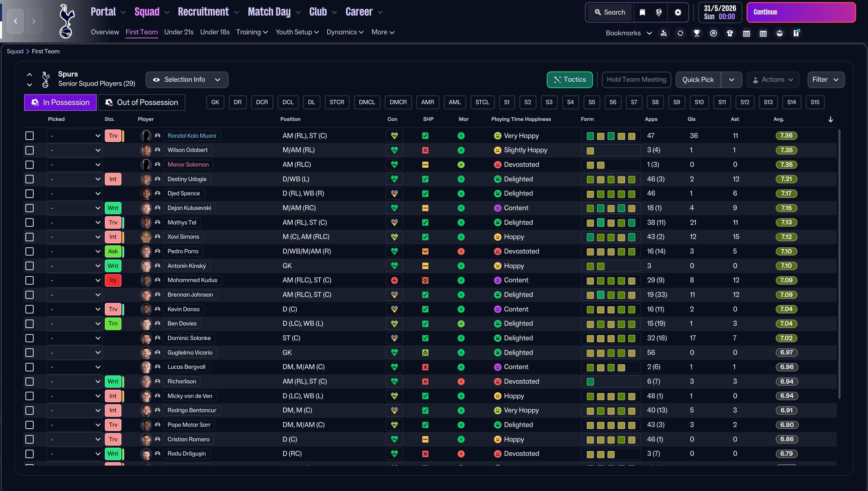Click the circular arrows transfer shortcut icon

click(x=680, y=33)
